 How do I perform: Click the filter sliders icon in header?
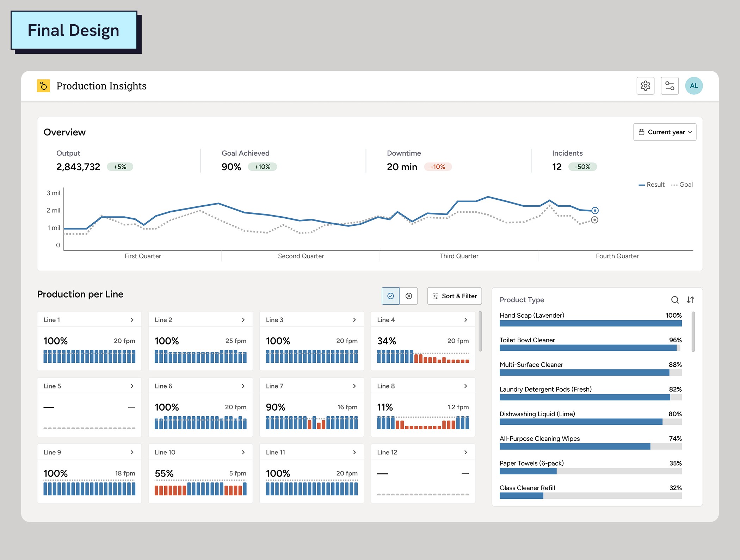670,86
